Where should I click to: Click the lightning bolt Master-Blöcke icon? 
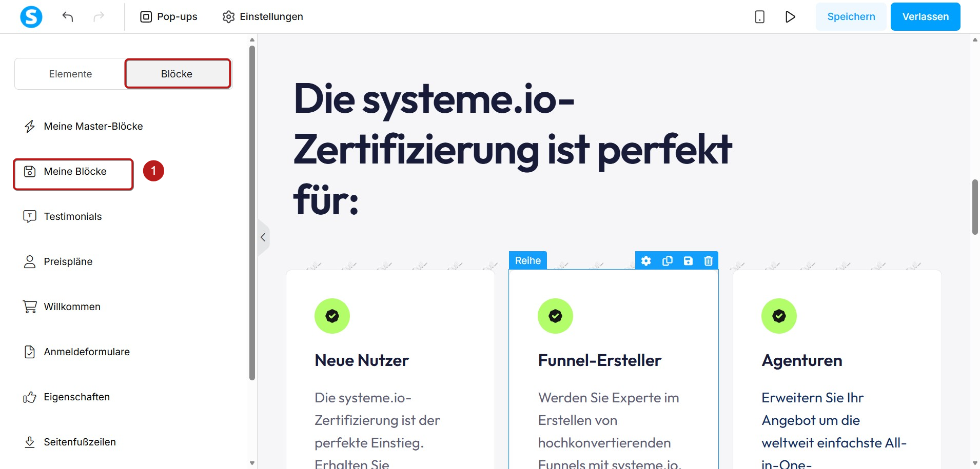click(30, 126)
